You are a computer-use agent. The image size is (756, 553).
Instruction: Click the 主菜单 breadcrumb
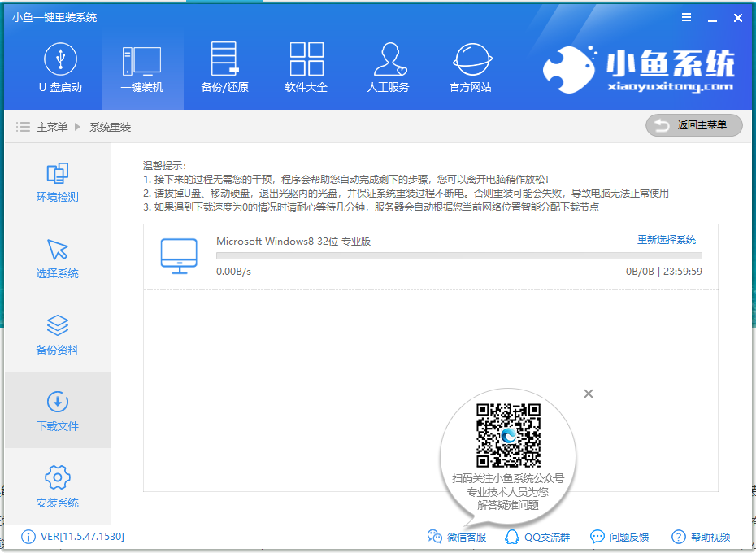pos(52,127)
